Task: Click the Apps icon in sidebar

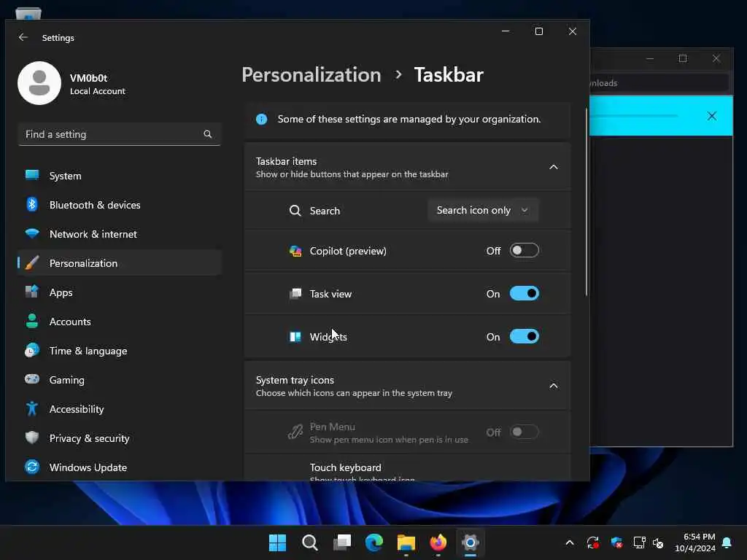Action: pos(32,292)
